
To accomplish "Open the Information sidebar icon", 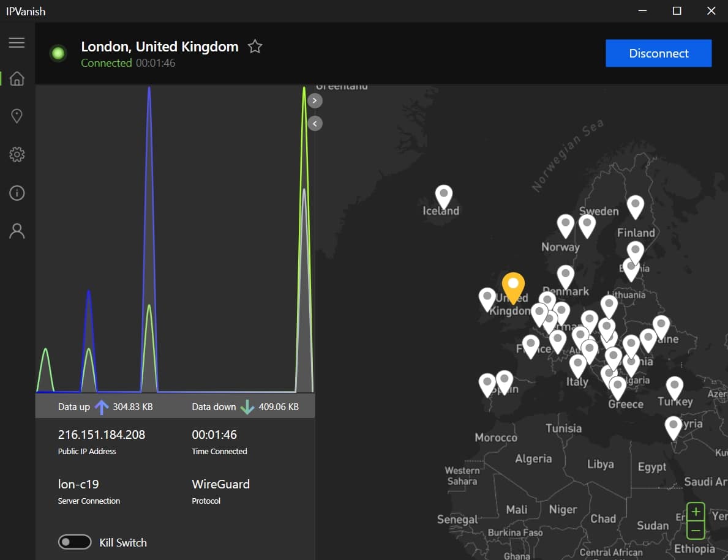I will 17,193.
